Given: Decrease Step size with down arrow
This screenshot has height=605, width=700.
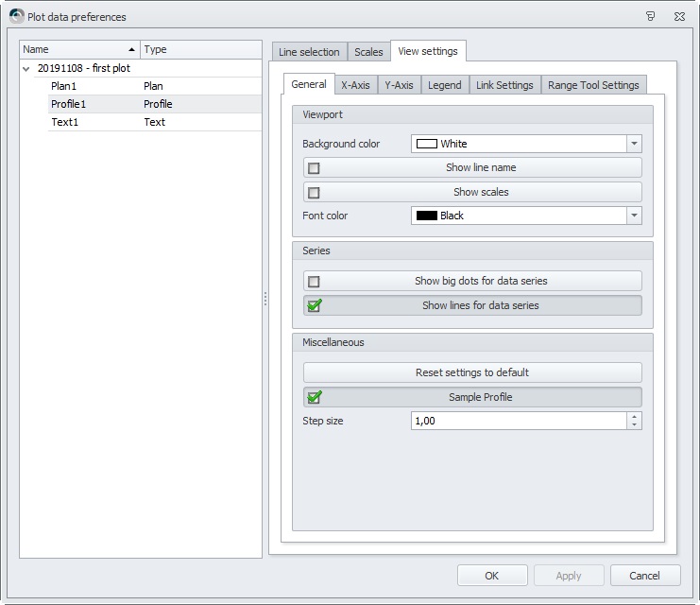Looking at the screenshot, I should (x=634, y=425).
